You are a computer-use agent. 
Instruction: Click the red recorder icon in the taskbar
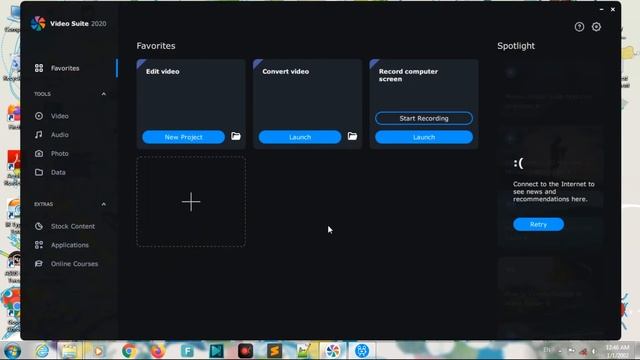coord(245,351)
